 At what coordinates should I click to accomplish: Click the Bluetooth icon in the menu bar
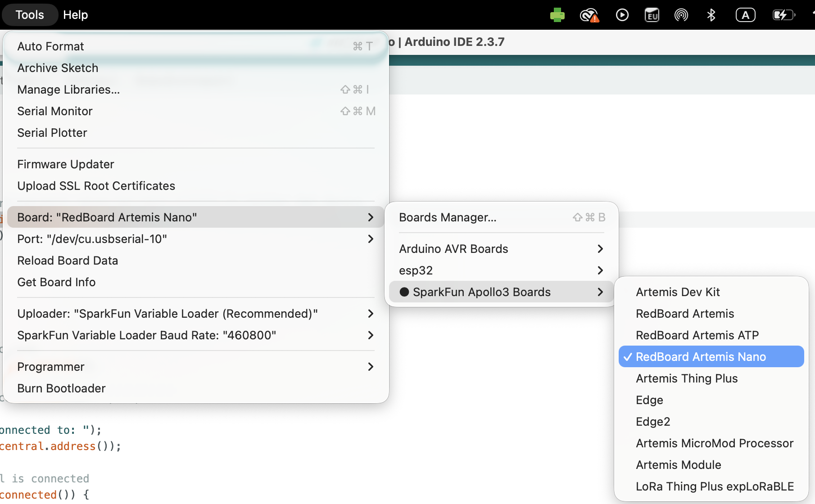tap(711, 14)
